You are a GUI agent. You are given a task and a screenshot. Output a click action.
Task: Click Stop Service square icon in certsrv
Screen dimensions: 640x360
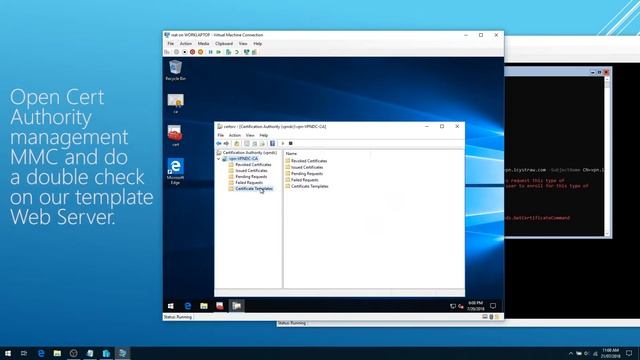tap(291, 144)
